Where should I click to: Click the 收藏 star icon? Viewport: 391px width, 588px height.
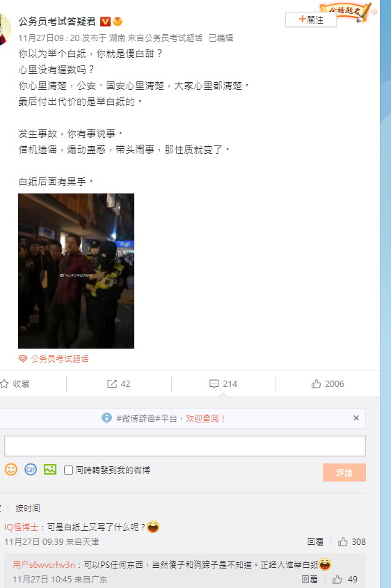pyautogui.click(x=4, y=383)
